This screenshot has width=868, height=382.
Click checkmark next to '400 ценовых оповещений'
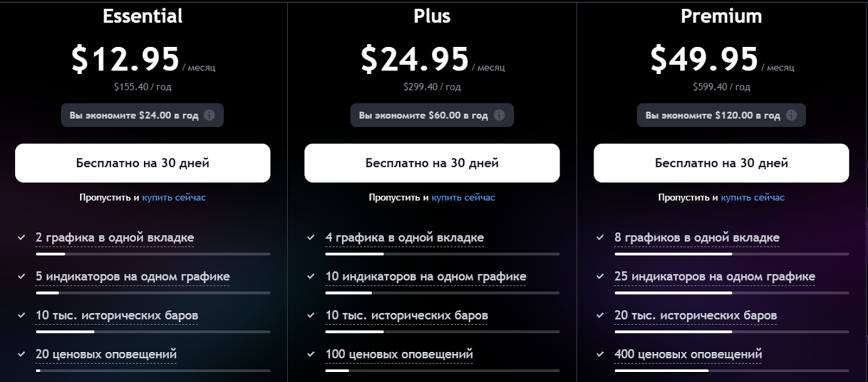click(600, 354)
